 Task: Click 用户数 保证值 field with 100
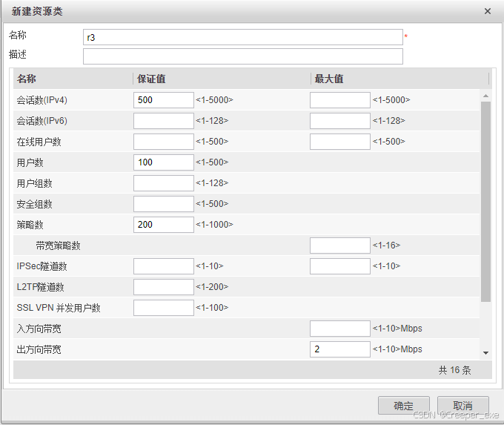click(164, 162)
